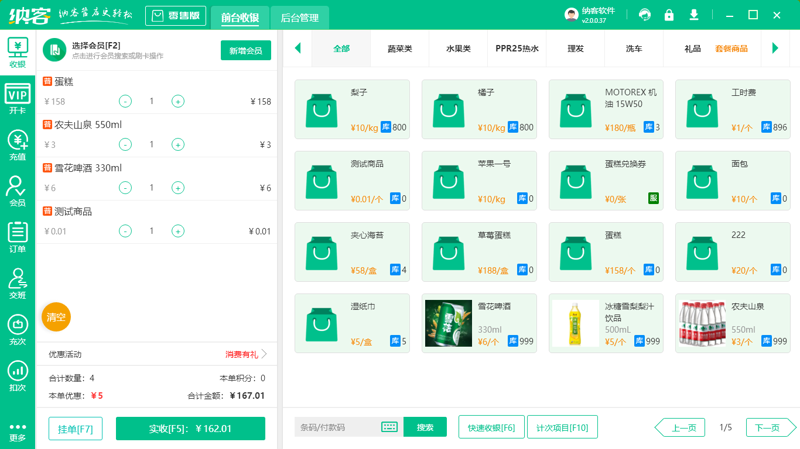Increase quantity of 测试商品 in cart
The width and height of the screenshot is (800, 449).
pyautogui.click(x=178, y=232)
